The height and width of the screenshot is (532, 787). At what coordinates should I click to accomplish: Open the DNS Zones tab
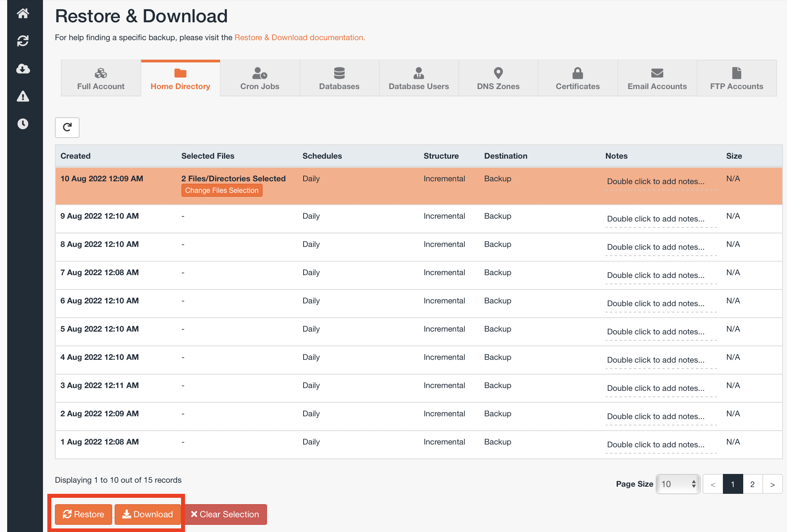pos(498,79)
